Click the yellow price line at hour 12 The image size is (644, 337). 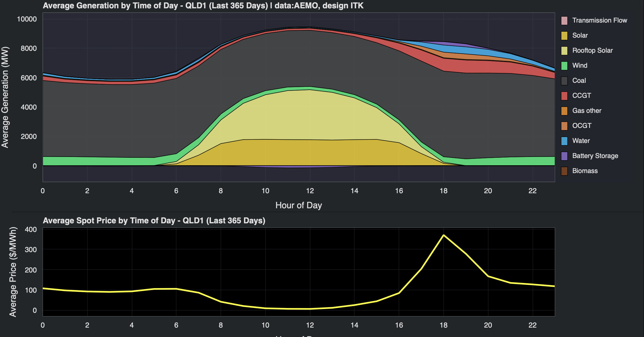coord(310,309)
